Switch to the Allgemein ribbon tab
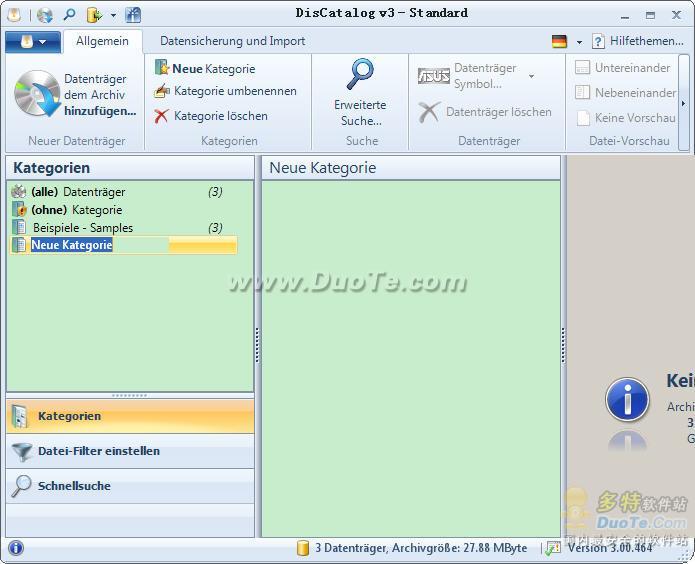The height and width of the screenshot is (564, 695). coord(102,41)
